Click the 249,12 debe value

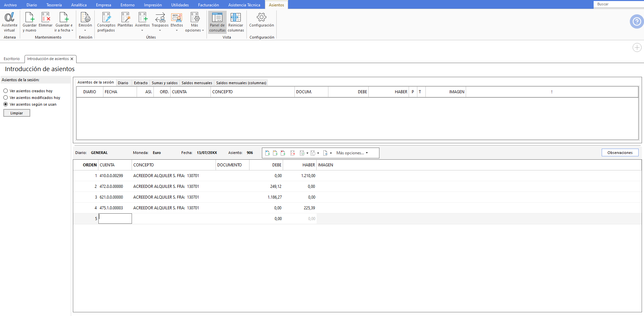coord(276,187)
